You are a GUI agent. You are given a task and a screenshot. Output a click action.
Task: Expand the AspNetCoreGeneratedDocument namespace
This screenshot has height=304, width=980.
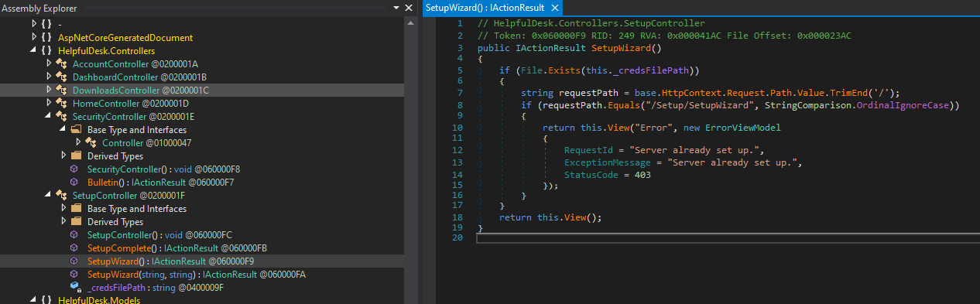coord(34,37)
